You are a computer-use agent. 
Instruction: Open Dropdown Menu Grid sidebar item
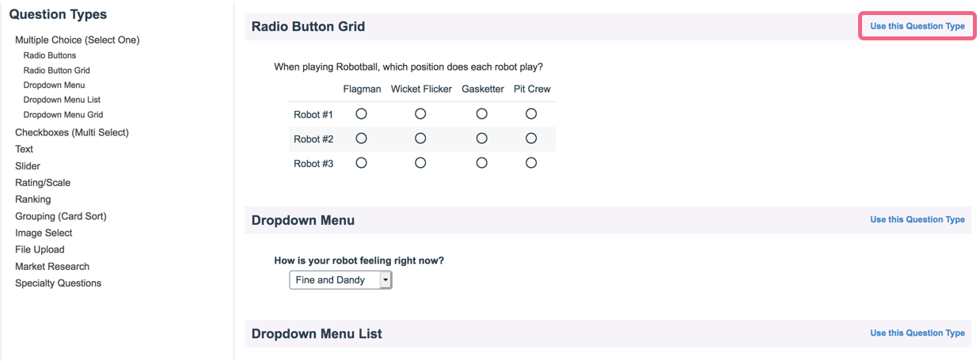pyautogui.click(x=63, y=115)
